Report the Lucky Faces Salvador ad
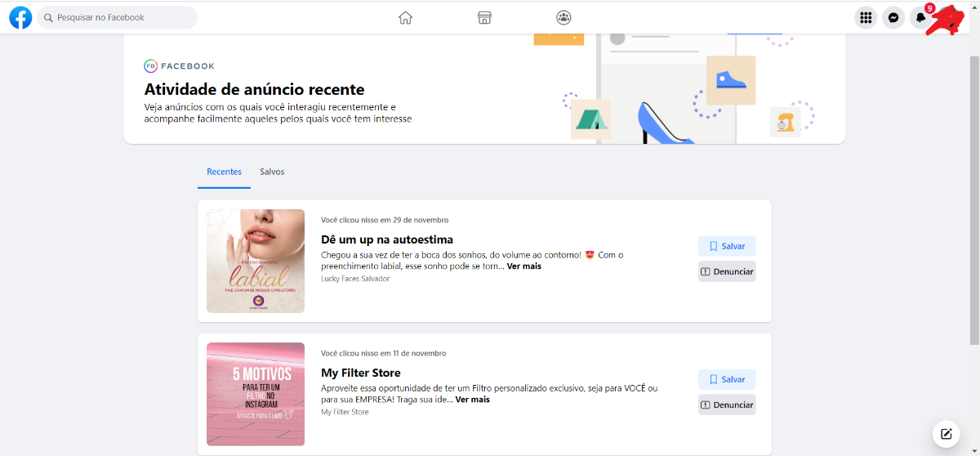Viewport: 980px width, 456px height. [x=727, y=271]
